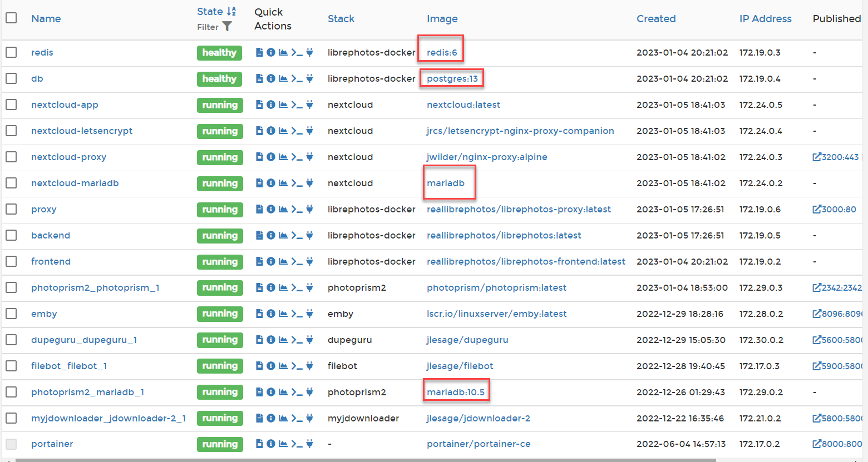Click the IP address 172.24.0.5
Viewport: 868px width, 462px height.
tap(761, 105)
